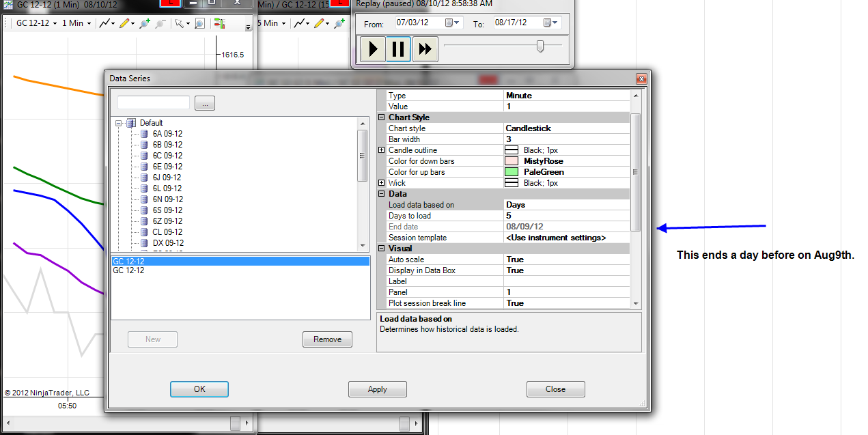Fast forward the market replay
The image size is (868, 435).
click(425, 49)
